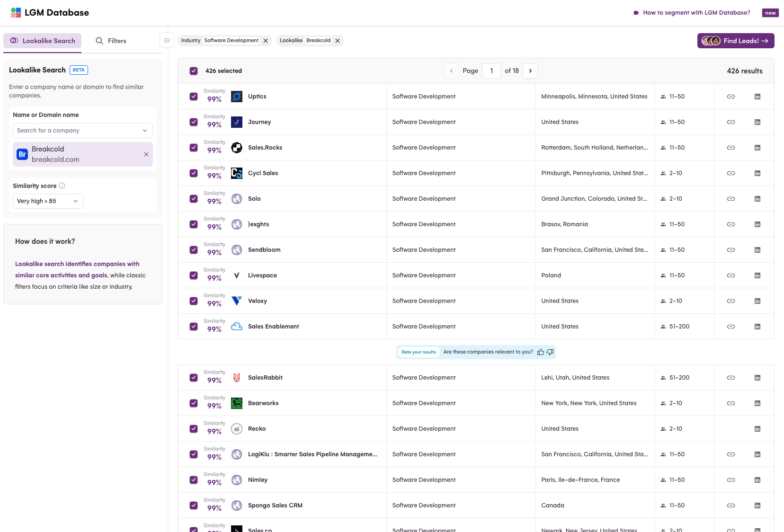
Task: Click Brasov, Romania location cell
Action: tap(565, 224)
